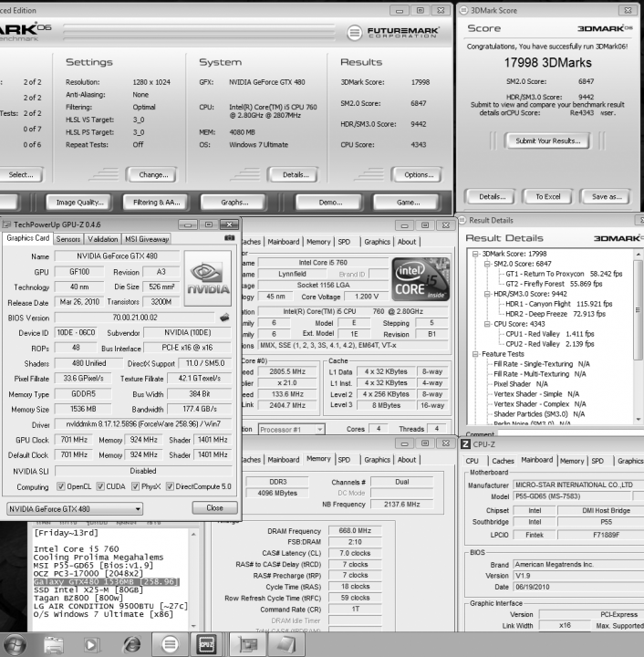Click the Demo button

(x=330, y=203)
